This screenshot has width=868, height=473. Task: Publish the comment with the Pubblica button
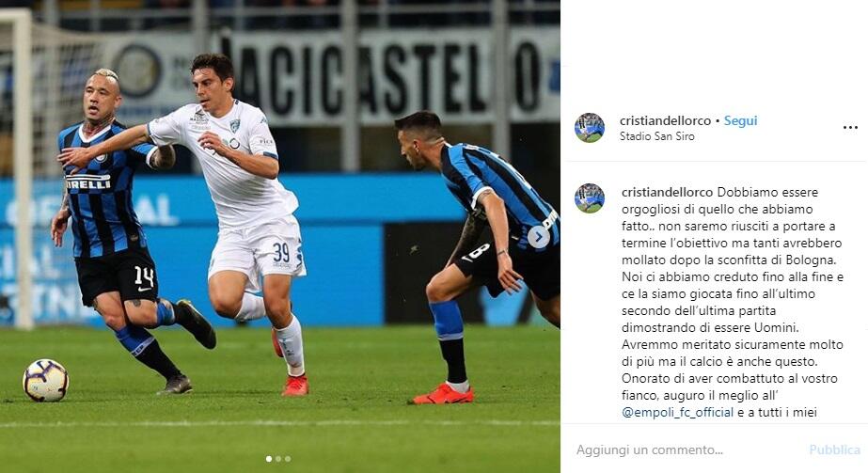[834, 449]
